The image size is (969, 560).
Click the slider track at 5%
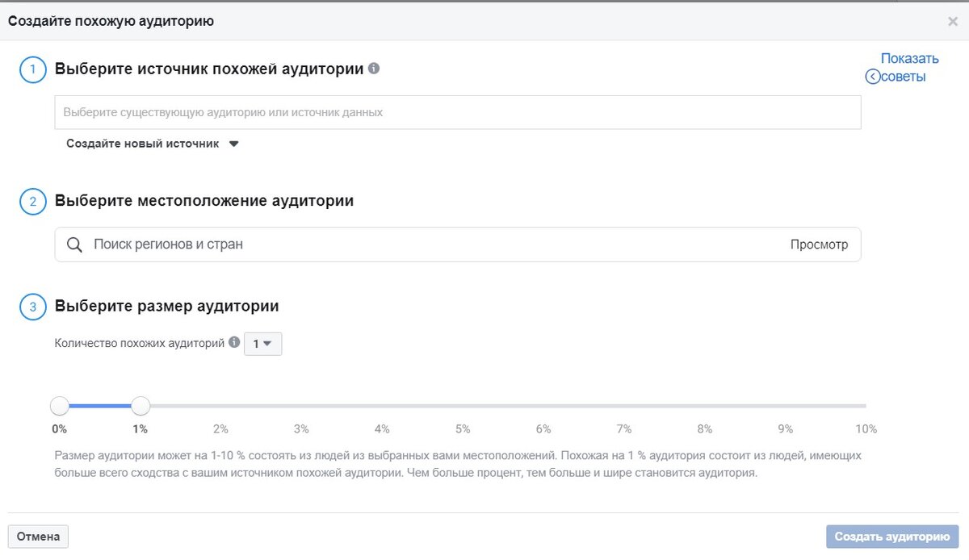[x=463, y=406]
